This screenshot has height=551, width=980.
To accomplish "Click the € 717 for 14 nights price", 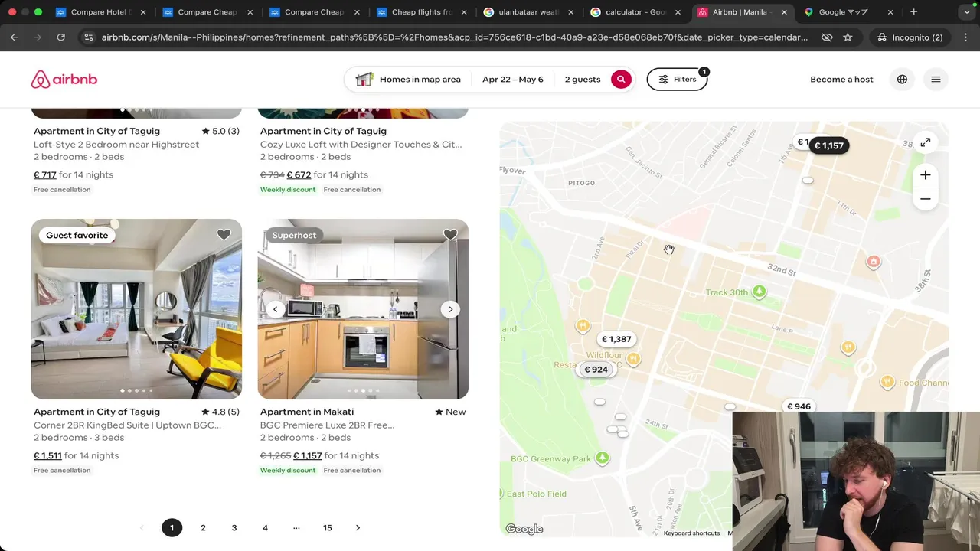I will pos(73,174).
